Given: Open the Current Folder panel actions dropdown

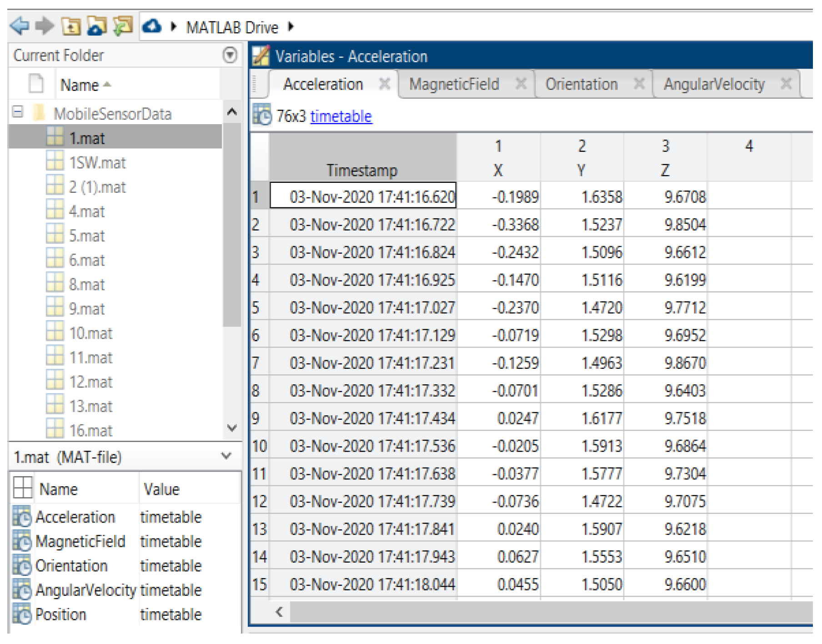Looking at the screenshot, I should 230,55.
